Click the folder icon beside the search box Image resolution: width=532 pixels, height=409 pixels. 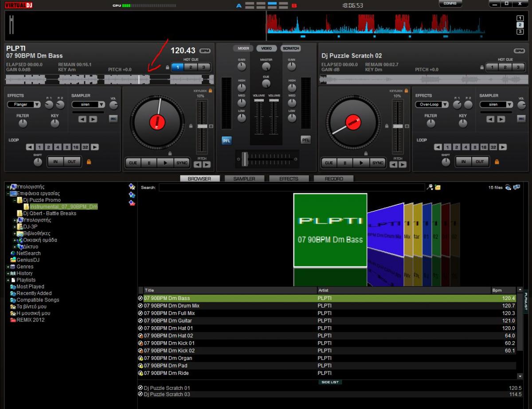pos(438,187)
